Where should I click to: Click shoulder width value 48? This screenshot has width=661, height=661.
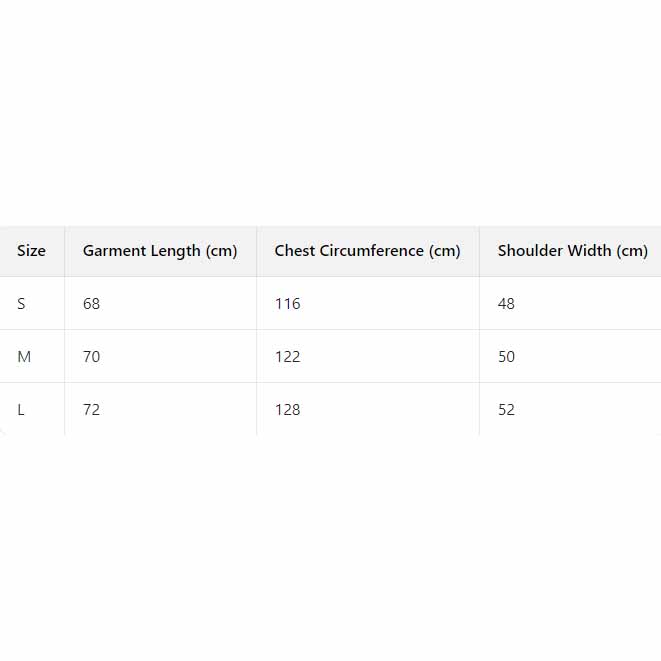click(x=506, y=304)
